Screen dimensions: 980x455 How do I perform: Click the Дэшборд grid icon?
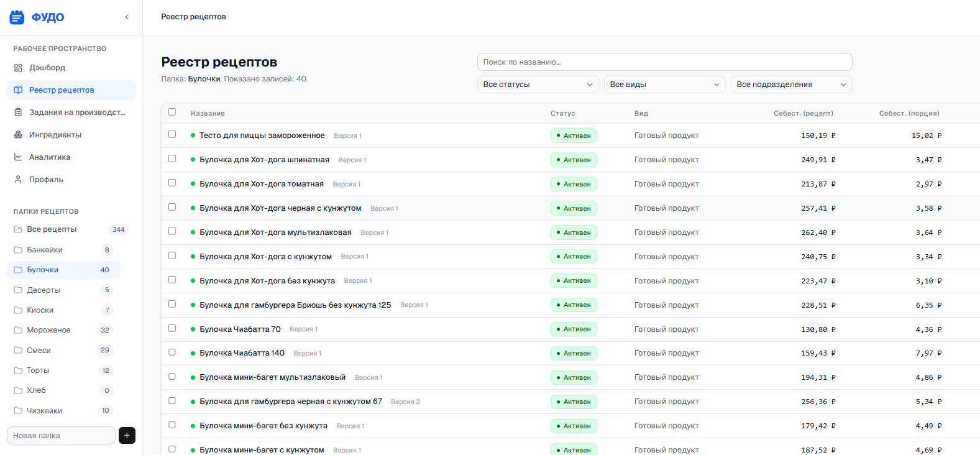click(x=18, y=68)
